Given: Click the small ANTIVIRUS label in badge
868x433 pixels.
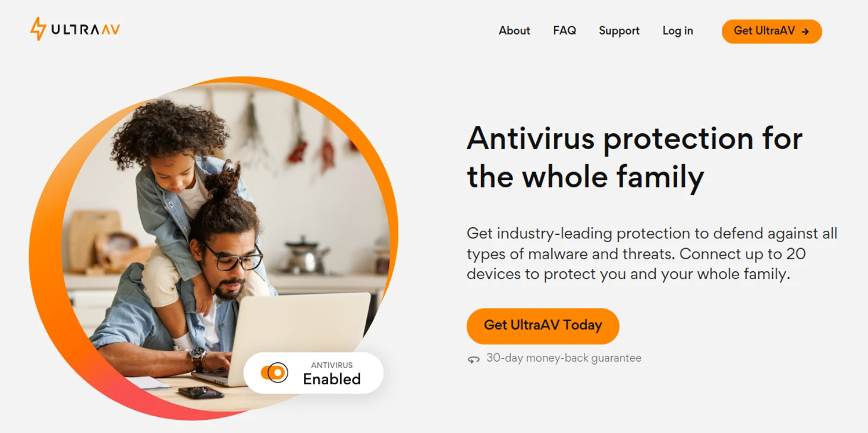Looking at the screenshot, I should 332,365.
